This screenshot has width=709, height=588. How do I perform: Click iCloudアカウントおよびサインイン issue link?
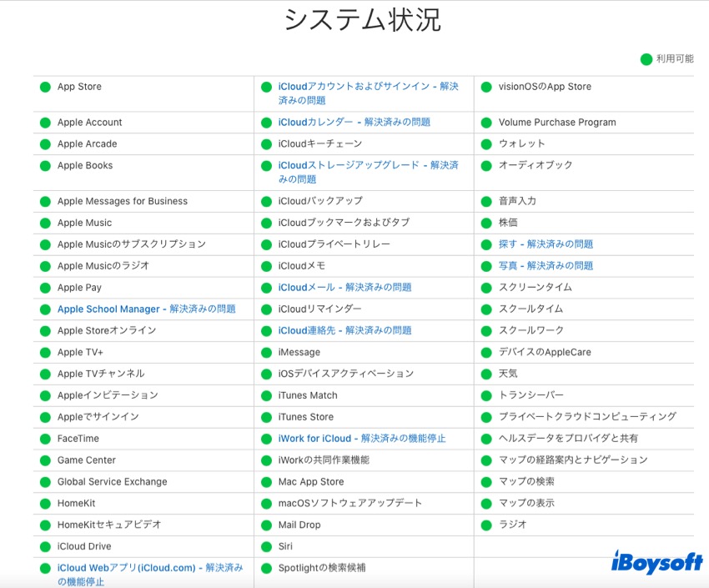[x=368, y=93]
